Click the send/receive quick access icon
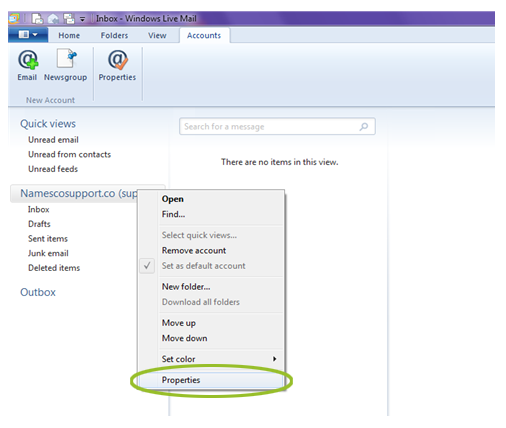506x428 pixels. (69, 19)
